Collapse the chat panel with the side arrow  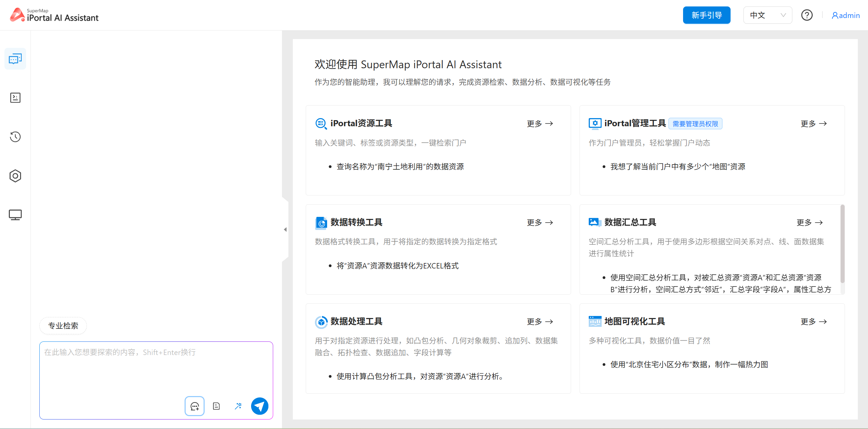285,230
